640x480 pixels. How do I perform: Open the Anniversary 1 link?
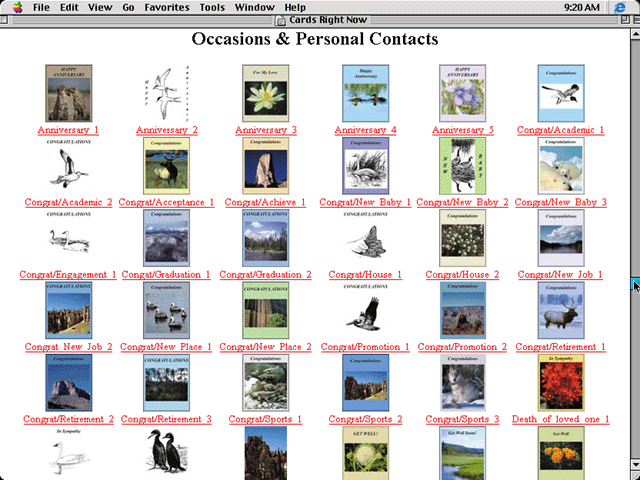coord(68,130)
